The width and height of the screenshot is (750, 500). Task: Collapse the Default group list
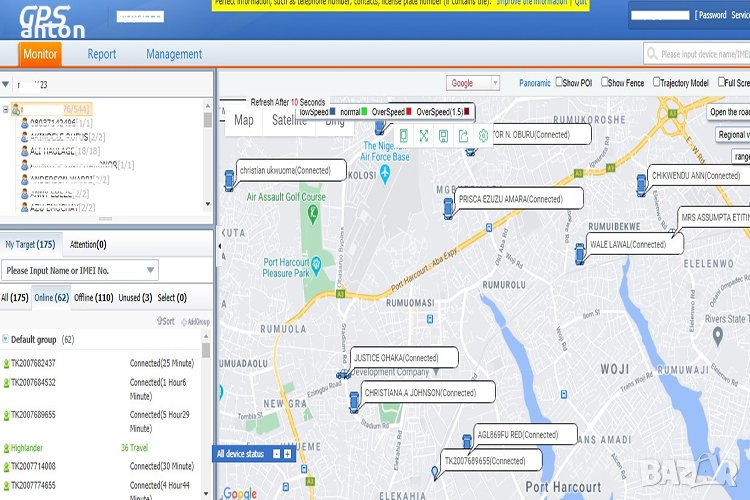point(6,340)
